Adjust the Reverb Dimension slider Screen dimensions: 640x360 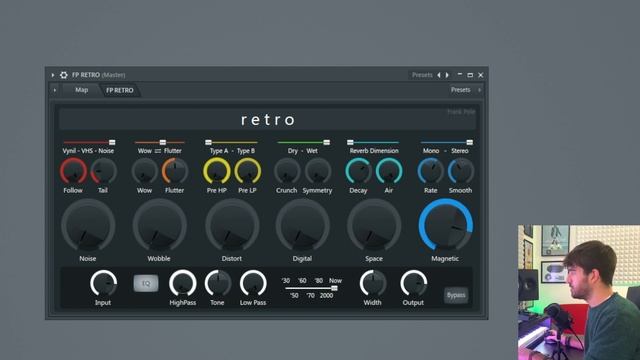pyautogui.click(x=373, y=142)
